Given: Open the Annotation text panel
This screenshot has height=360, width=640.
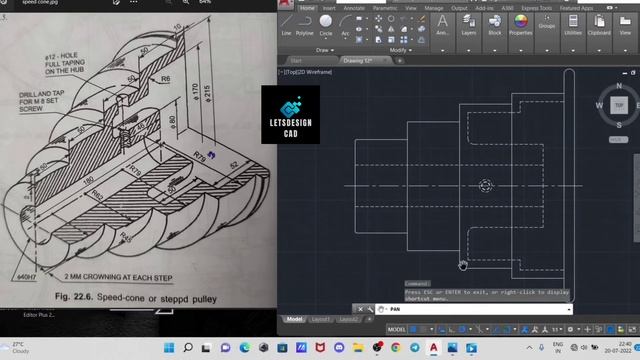Looking at the screenshot, I should coord(442,24).
